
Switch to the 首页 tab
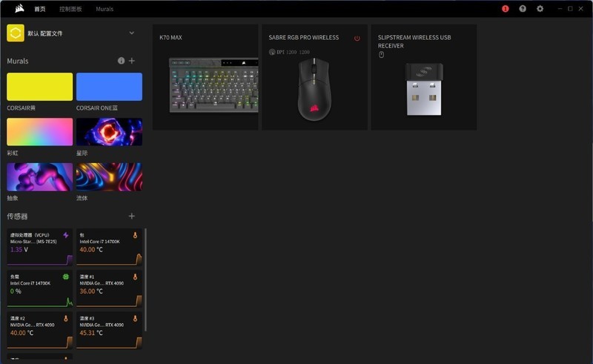tap(40, 9)
